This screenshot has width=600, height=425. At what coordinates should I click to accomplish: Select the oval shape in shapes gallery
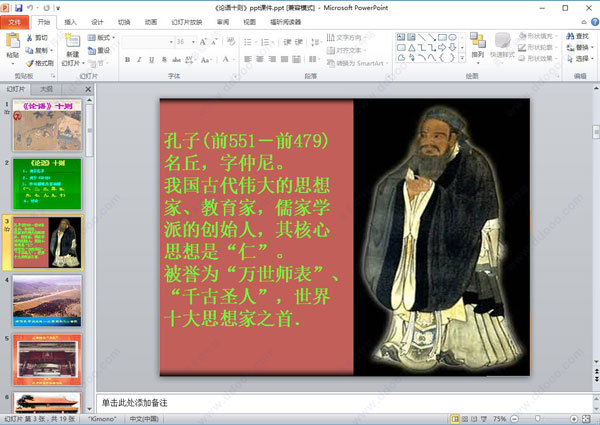point(452,37)
